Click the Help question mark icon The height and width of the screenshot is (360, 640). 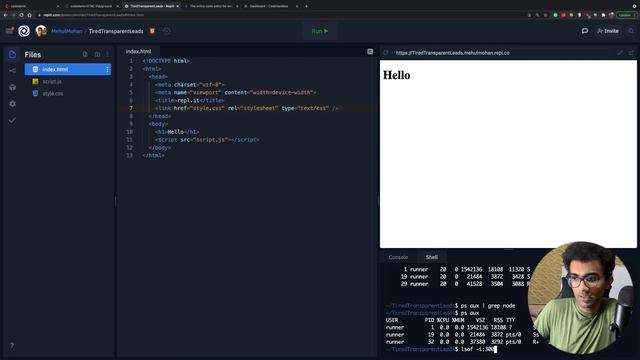[x=12, y=346]
